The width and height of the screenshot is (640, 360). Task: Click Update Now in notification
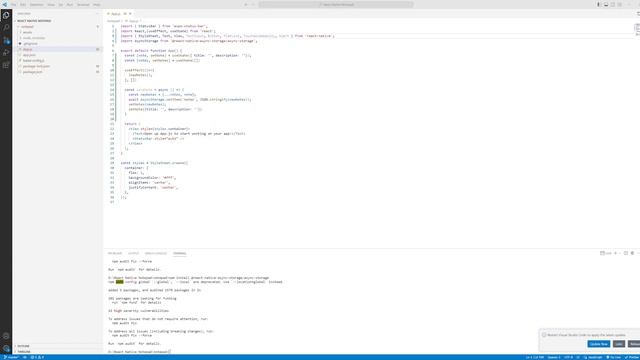(599, 344)
